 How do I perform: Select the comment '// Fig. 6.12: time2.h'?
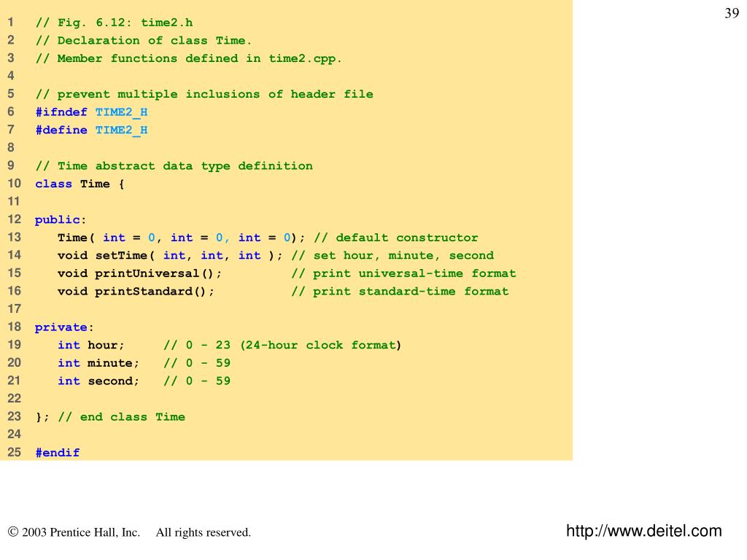115,23
